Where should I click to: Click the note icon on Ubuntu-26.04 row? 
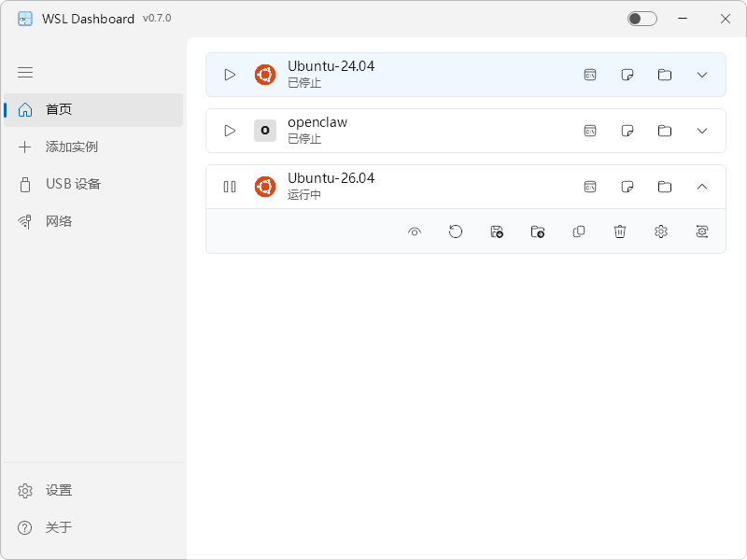[627, 187]
